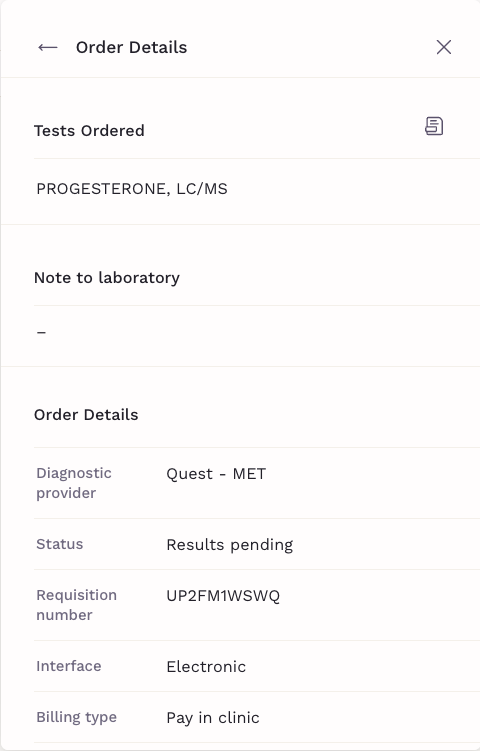Select requisition number UP2FM1WSWQ
This screenshot has height=751, width=480.
(x=223, y=596)
